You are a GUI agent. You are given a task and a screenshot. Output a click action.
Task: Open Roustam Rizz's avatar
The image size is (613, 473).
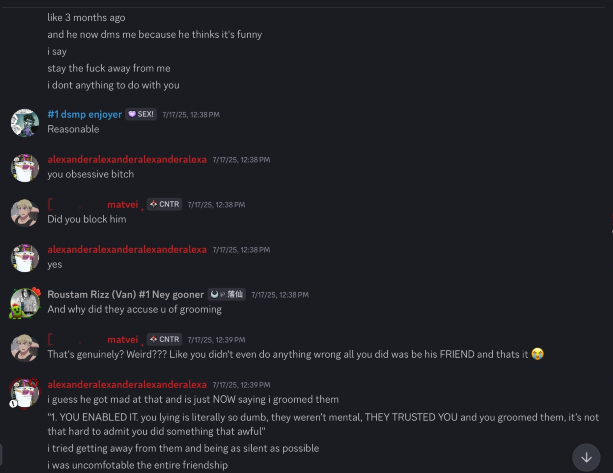click(x=25, y=302)
